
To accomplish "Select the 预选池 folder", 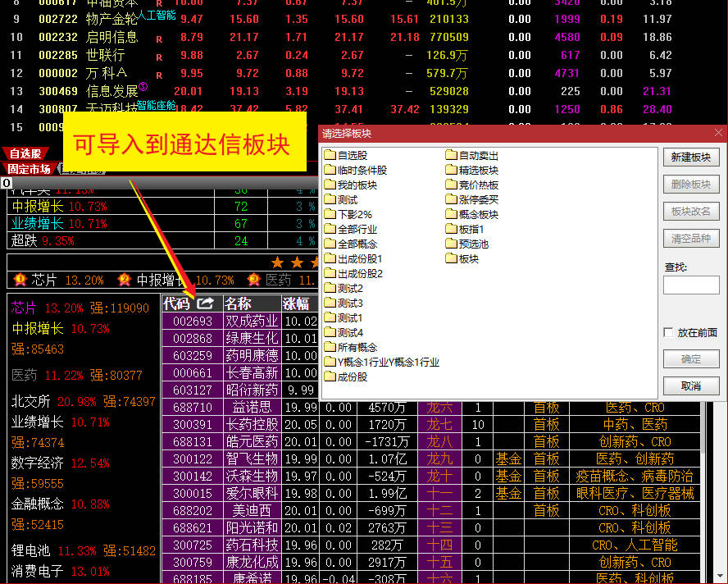I will click(467, 244).
